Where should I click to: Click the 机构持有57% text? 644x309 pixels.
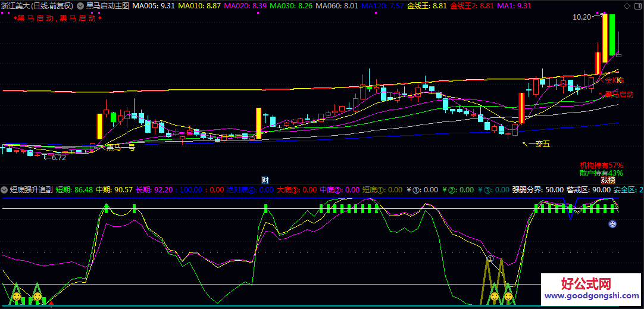[602, 165]
